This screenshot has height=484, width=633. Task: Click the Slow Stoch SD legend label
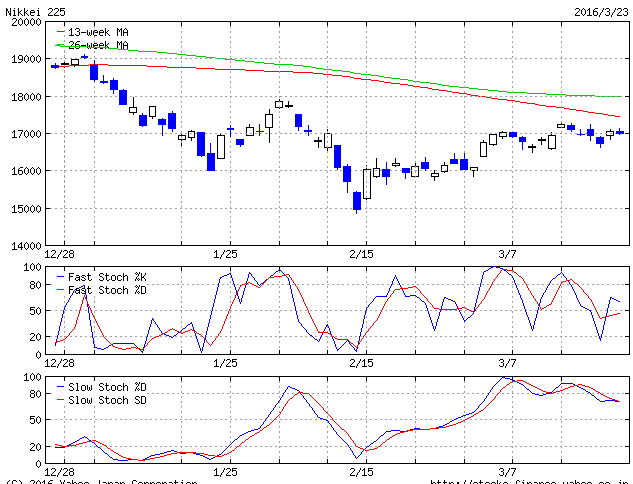point(107,400)
